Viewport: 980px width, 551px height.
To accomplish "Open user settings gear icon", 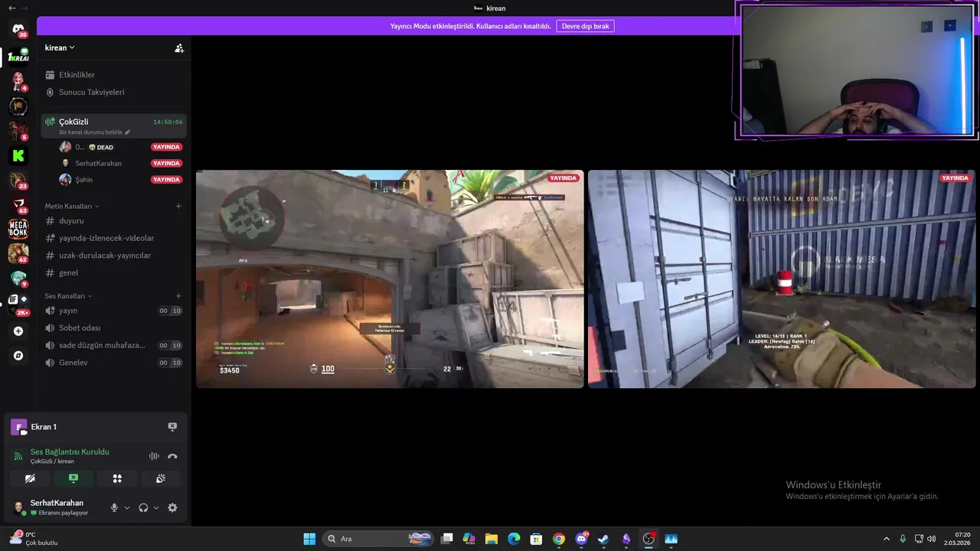I will coord(172,507).
